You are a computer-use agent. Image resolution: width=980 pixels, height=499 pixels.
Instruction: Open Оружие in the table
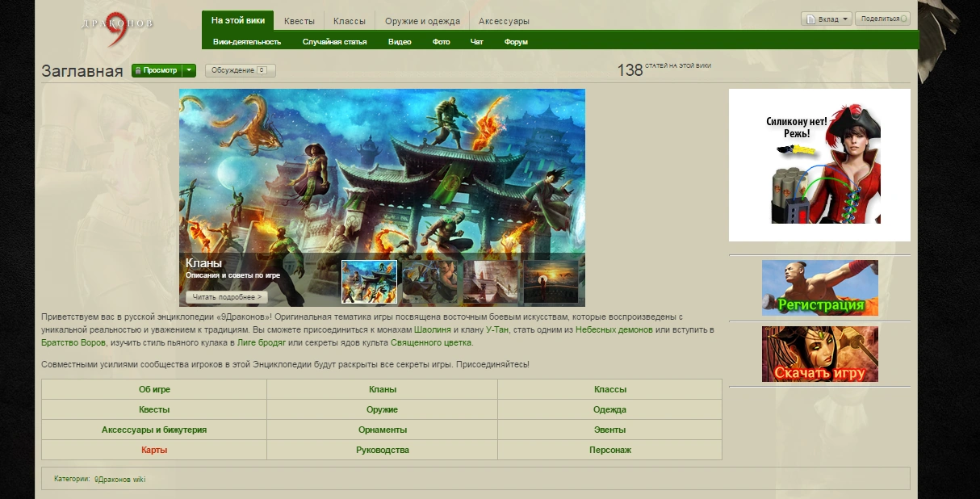[x=383, y=409]
